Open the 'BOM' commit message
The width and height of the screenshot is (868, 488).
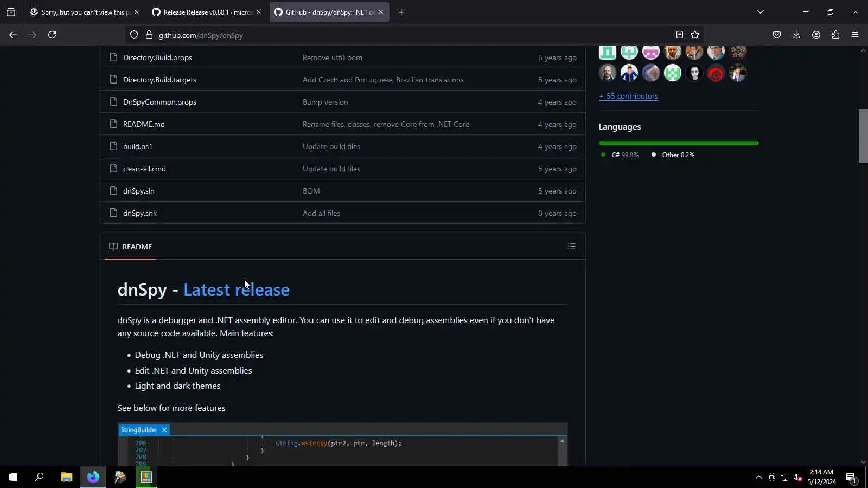(311, 191)
